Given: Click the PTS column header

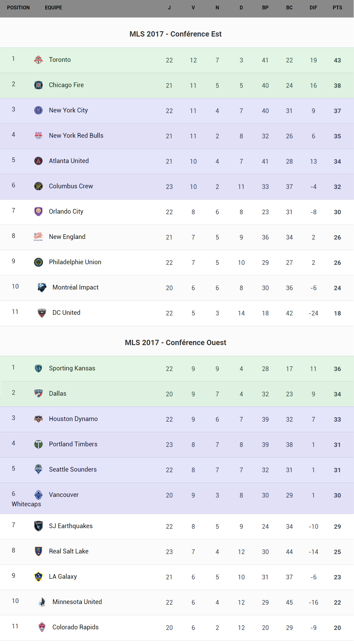Looking at the screenshot, I should [x=337, y=8].
